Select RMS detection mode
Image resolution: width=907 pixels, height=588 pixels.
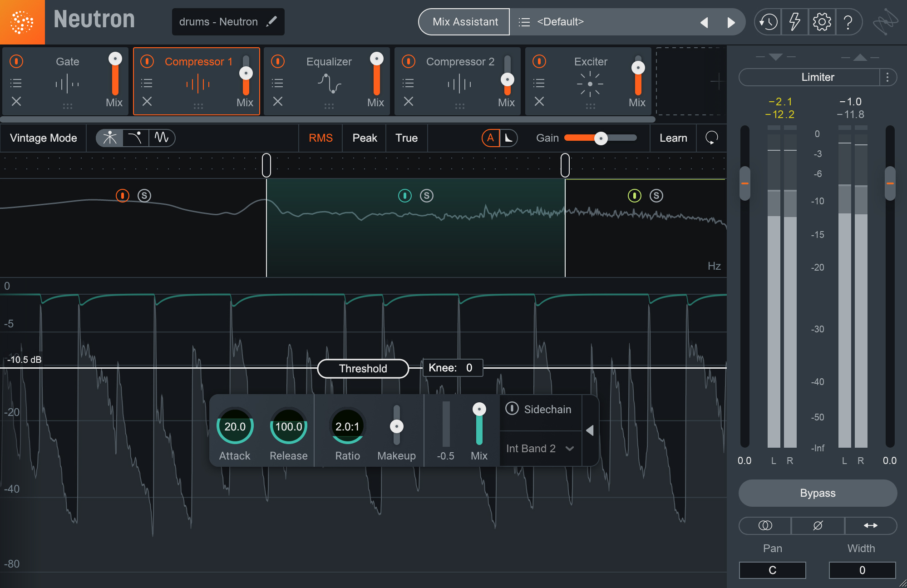pyautogui.click(x=320, y=138)
